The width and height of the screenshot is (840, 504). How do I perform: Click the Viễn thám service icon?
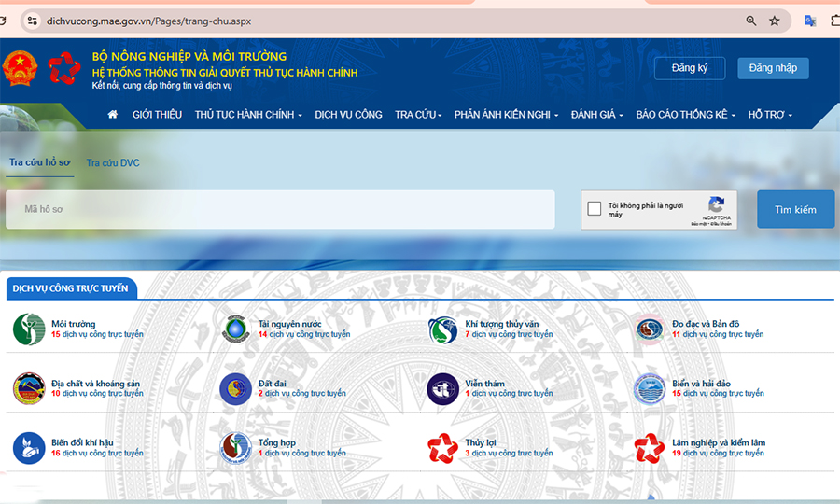coord(442,388)
